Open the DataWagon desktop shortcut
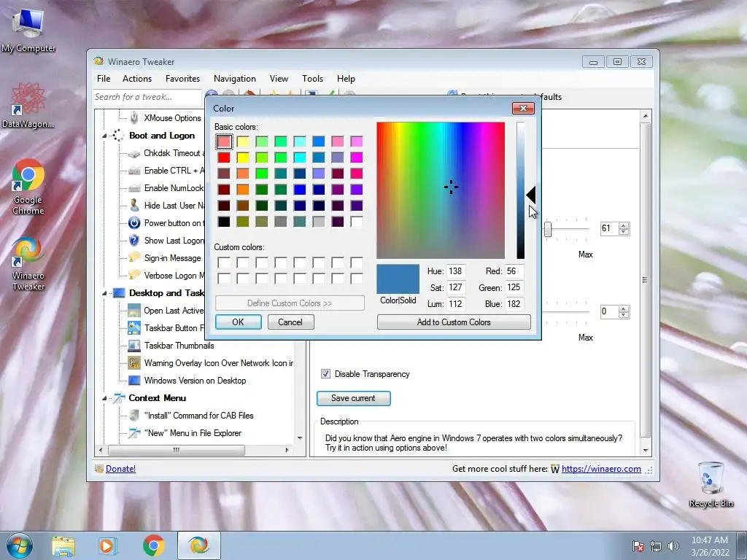 28,106
